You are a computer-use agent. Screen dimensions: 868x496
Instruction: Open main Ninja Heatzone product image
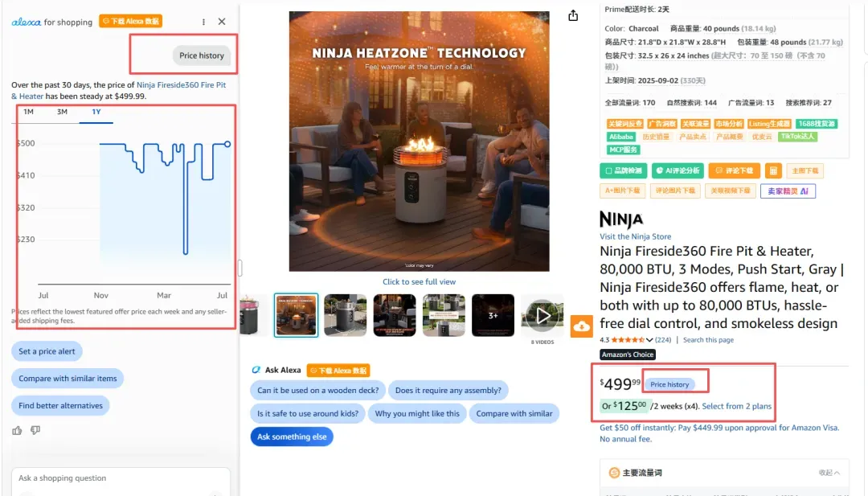tap(419, 141)
